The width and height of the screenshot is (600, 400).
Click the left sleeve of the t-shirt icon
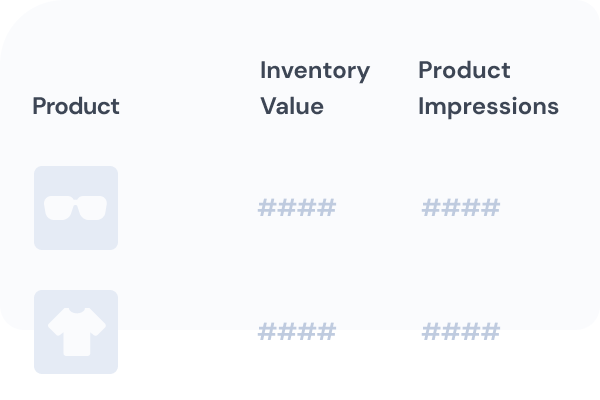click(57, 323)
